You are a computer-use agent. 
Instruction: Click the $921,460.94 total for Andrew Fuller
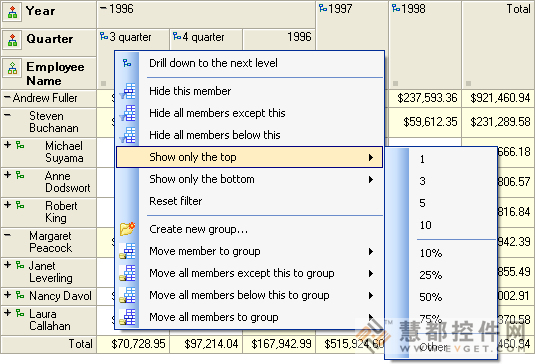pos(498,98)
